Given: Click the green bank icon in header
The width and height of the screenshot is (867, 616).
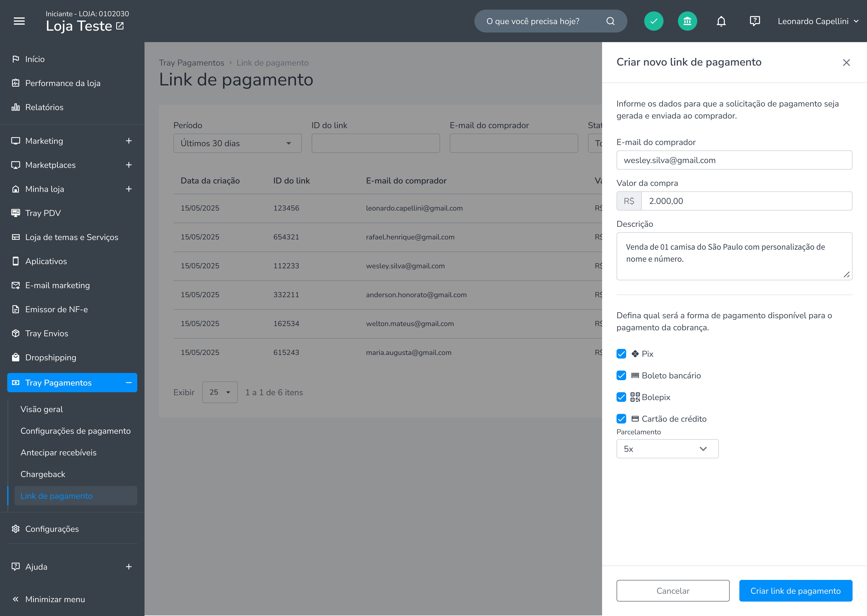Looking at the screenshot, I should (687, 21).
